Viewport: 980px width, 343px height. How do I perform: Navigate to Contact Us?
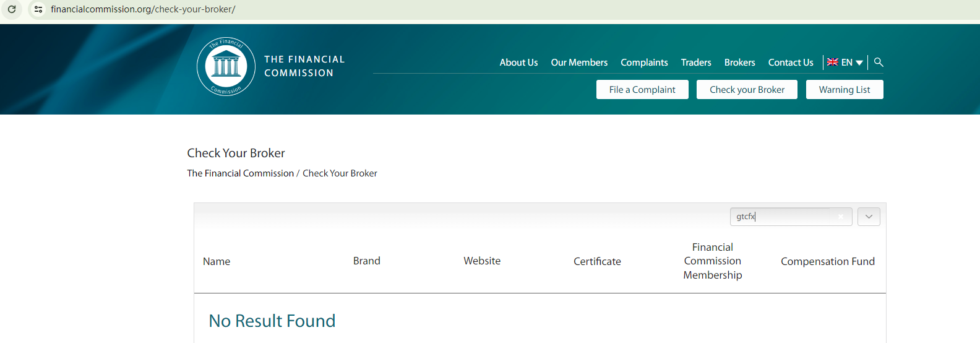(x=790, y=63)
